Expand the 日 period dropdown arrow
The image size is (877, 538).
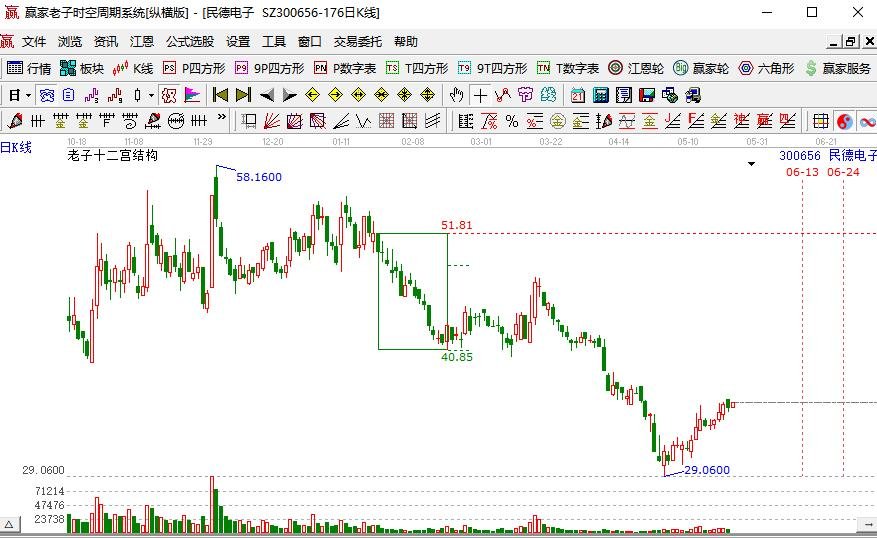[x=29, y=96]
